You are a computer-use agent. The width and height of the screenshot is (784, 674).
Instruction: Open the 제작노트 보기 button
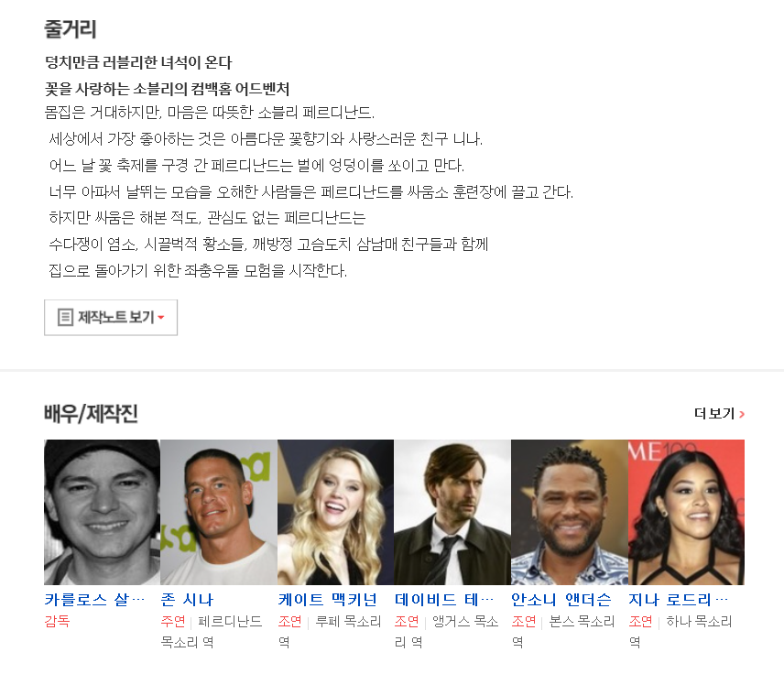(111, 318)
